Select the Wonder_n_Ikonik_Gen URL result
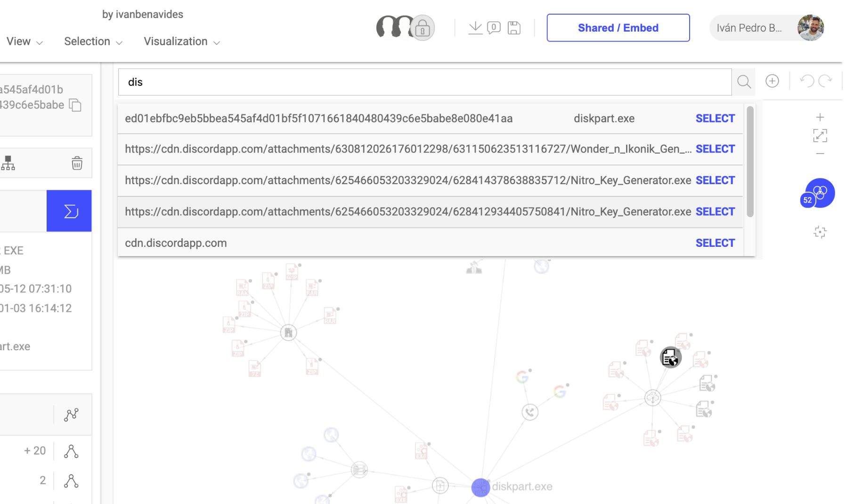This screenshot has width=846, height=504. click(715, 149)
